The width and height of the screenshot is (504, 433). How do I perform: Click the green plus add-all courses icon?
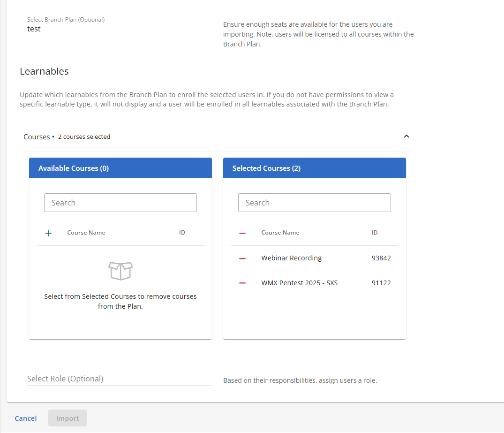(48, 233)
